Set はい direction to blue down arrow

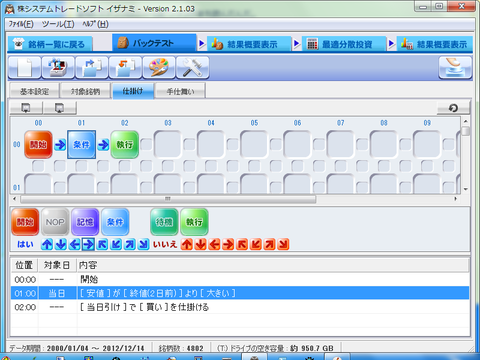point(61,244)
